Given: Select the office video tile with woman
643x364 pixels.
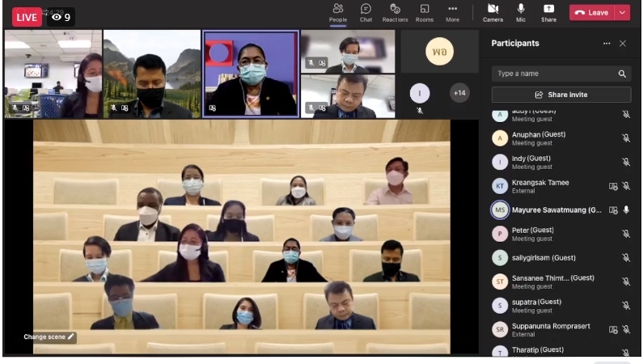Looking at the screenshot, I should [53, 74].
